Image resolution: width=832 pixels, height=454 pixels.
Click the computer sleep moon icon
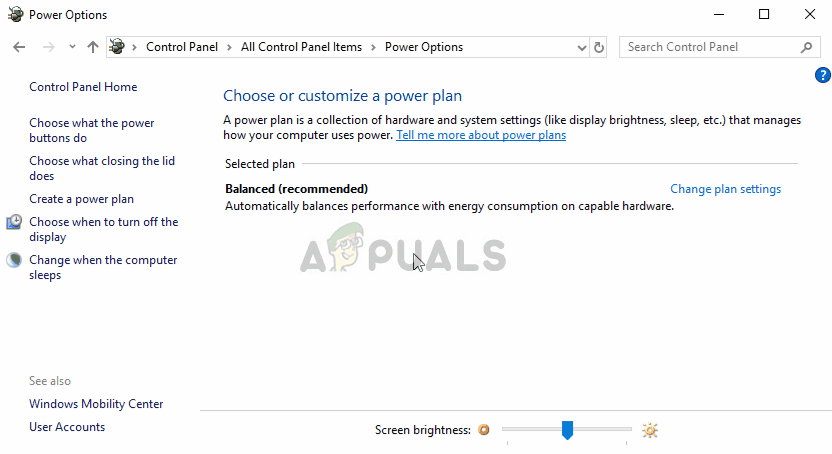pos(14,260)
